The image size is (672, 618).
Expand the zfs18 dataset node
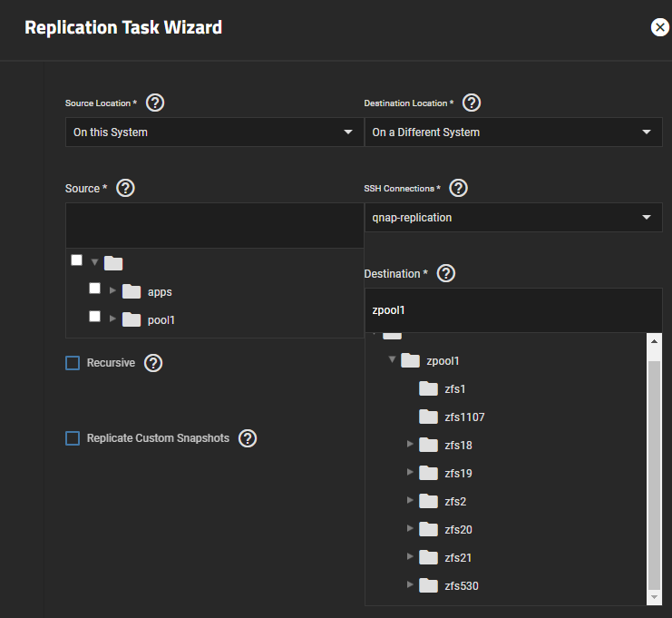coord(410,444)
